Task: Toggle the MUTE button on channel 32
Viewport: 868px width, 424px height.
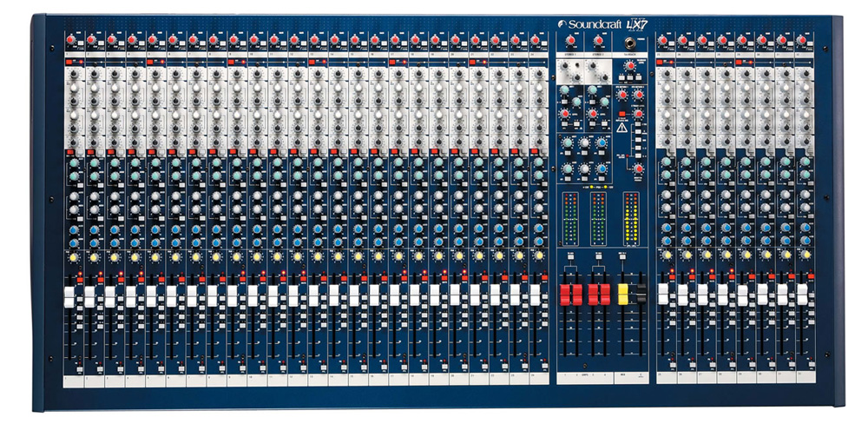Action: [812, 276]
